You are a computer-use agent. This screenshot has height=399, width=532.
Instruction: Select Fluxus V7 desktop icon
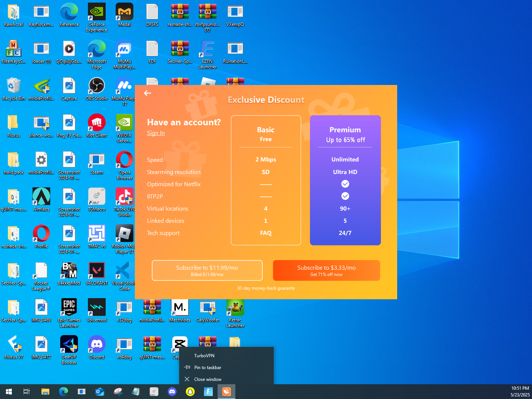point(14,348)
